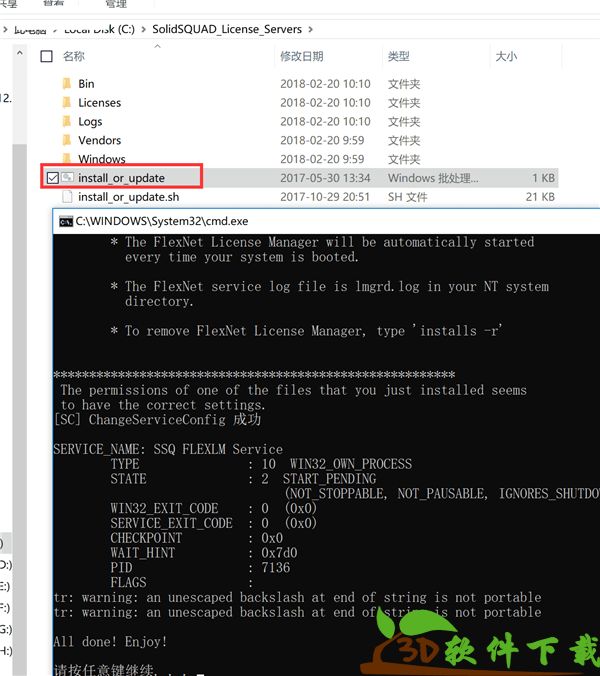Image resolution: width=600 pixels, height=676 pixels.
Task: Select the Windows folder name
Action: point(102,159)
